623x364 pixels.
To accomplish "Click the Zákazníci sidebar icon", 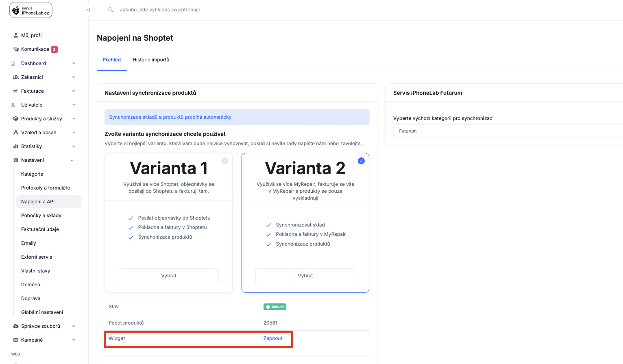I will click(x=15, y=77).
